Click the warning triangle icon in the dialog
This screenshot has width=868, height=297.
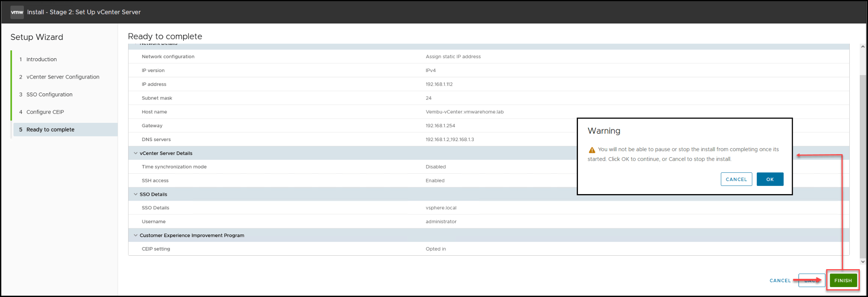click(592, 150)
